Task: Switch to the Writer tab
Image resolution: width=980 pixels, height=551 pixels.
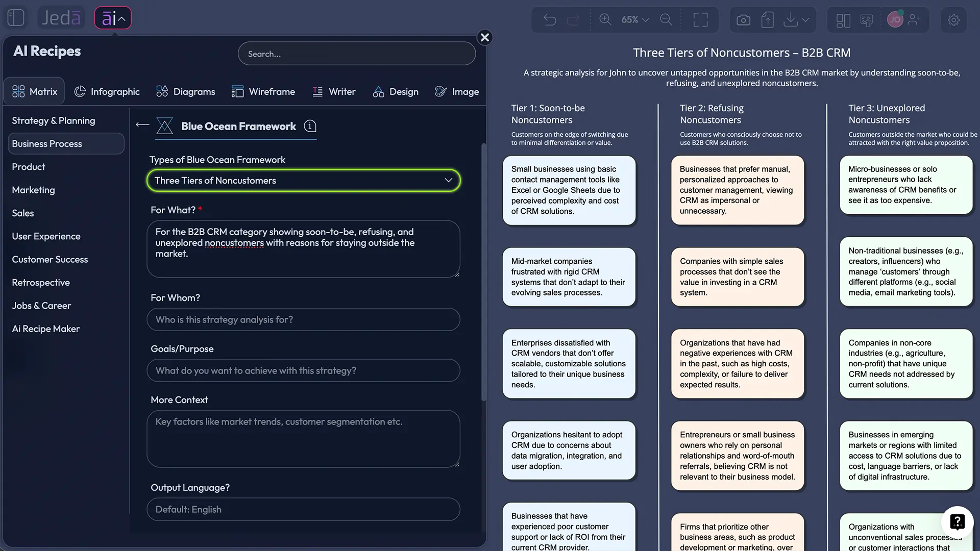Action: pos(334,91)
